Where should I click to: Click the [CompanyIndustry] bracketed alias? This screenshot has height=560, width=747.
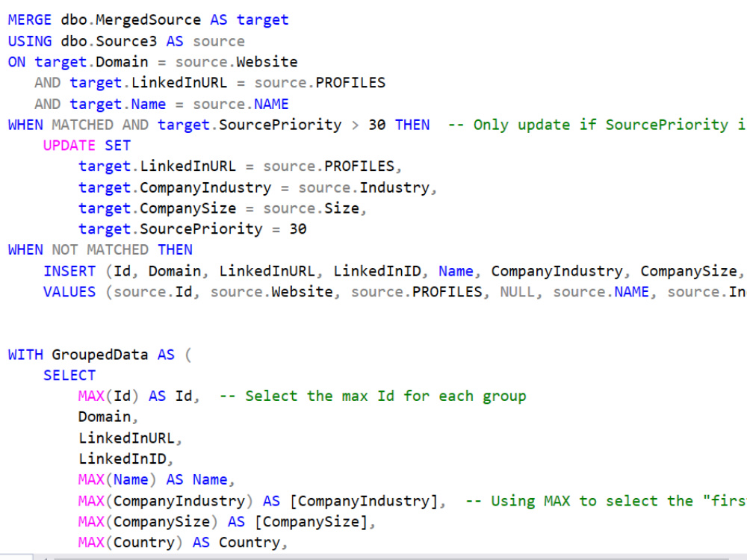[x=364, y=501]
